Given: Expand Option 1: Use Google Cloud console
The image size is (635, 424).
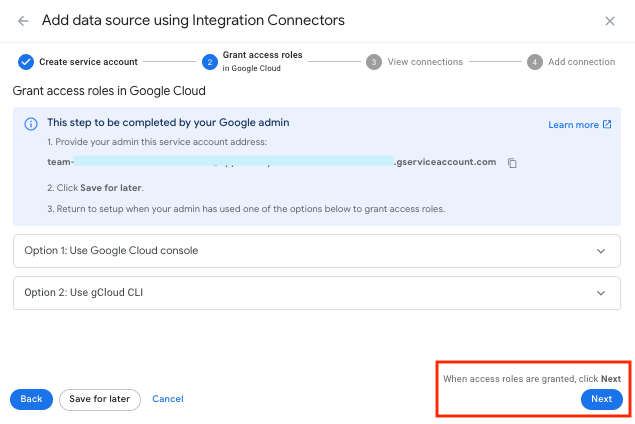Looking at the screenshot, I should [x=111, y=251].
